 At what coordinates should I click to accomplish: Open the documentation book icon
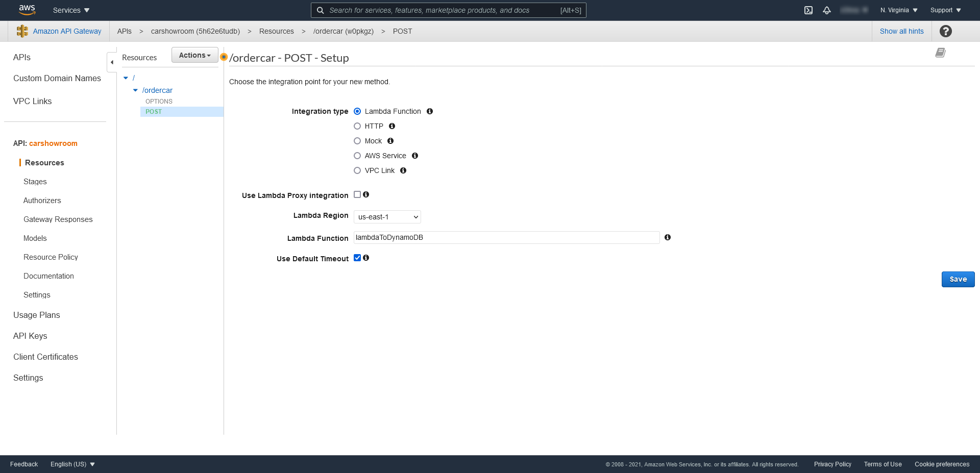[x=940, y=53]
